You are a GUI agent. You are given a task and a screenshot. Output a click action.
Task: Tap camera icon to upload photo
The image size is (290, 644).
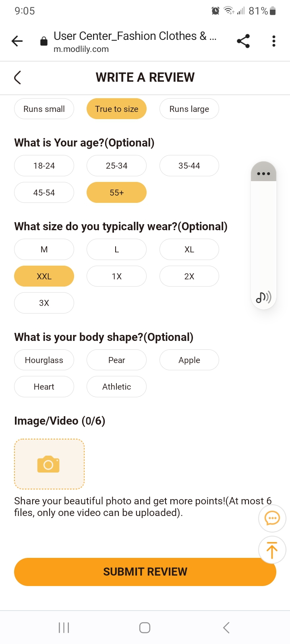point(49,464)
